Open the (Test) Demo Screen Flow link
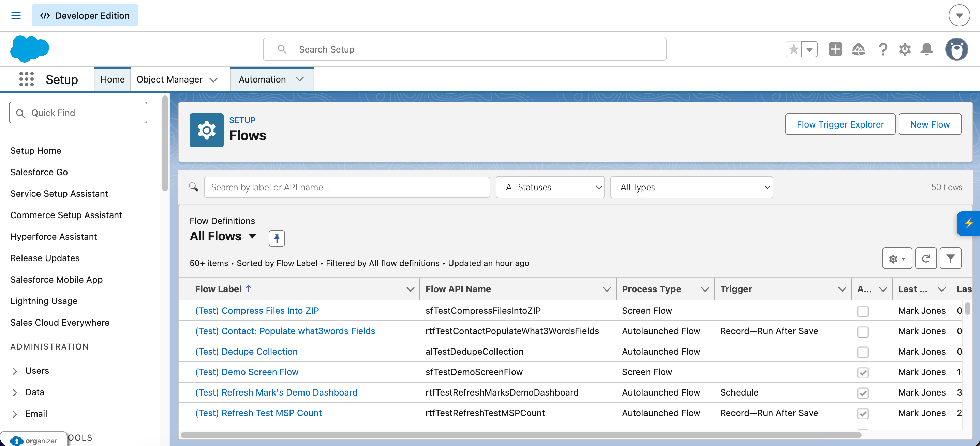This screenshot has width=980, height=446. coord(247,372)
